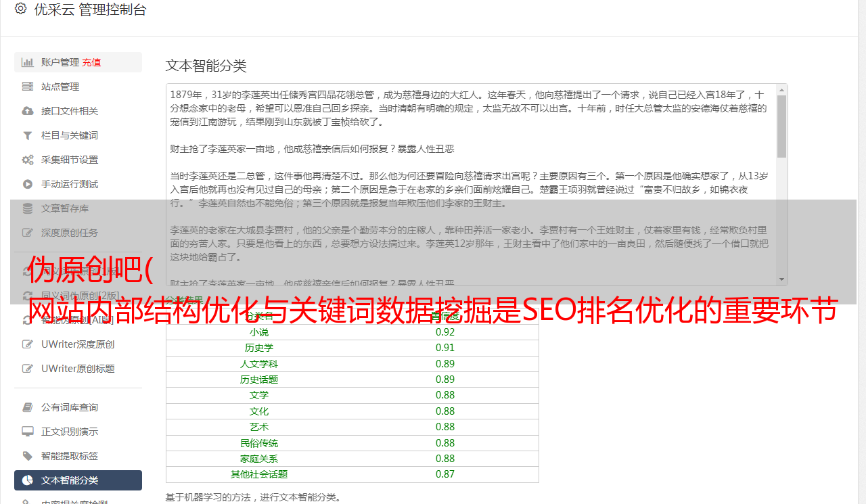Viewport: 866px width, 504px height.
Task: Click the 文本智能分类 page heading
Action: (x=206, y=66)
